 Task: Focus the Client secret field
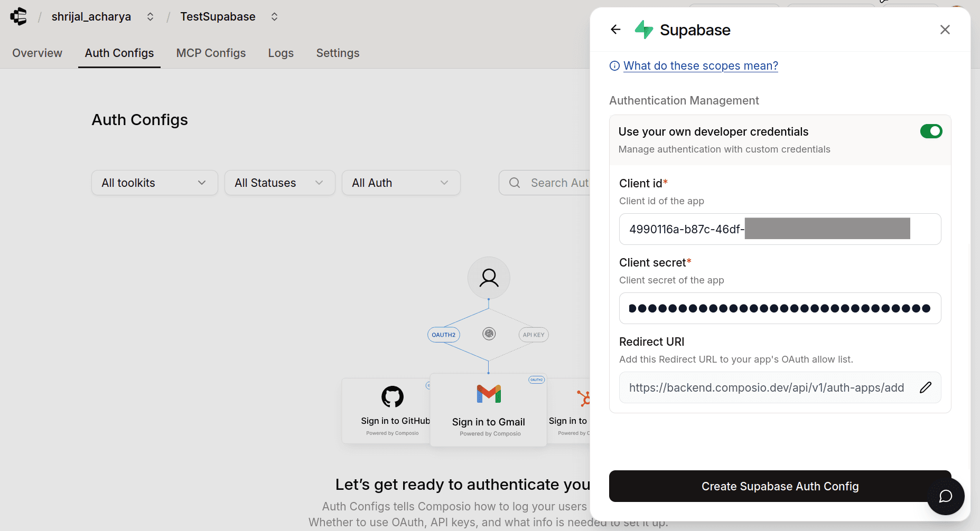(780, 308)
